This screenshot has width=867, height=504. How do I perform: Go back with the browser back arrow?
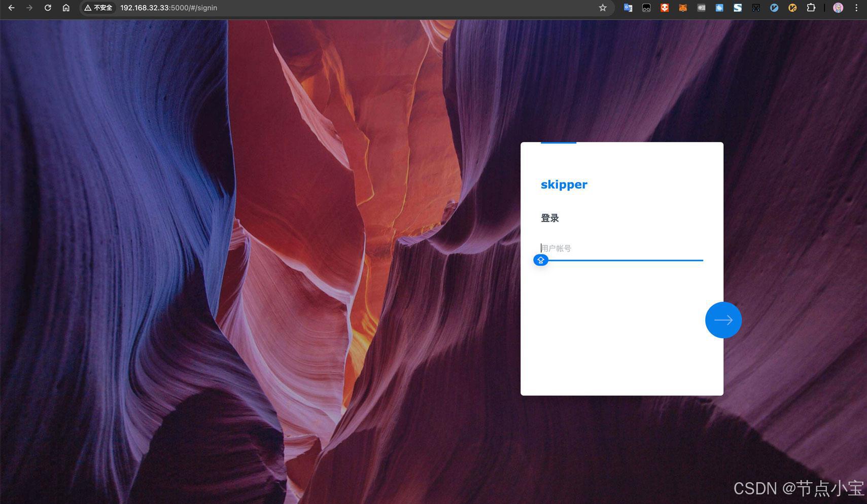tap(11, 8)
